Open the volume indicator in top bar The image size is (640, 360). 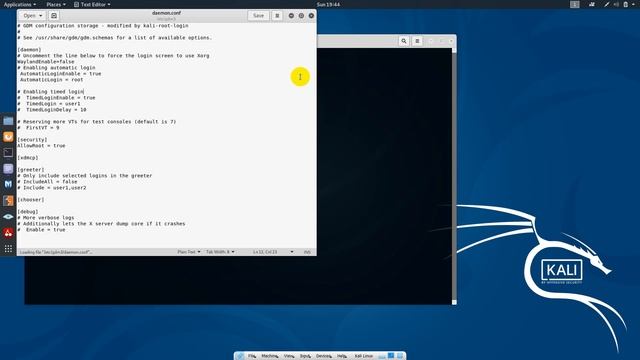click(x=616, y=4)
